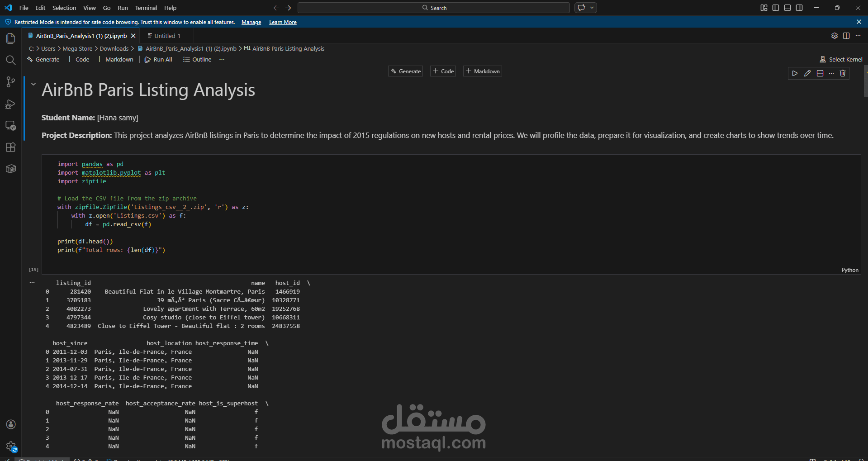Toggle the Primary Side Bar visibility
The height and width of the screenshot is (461, 868).
775,8
